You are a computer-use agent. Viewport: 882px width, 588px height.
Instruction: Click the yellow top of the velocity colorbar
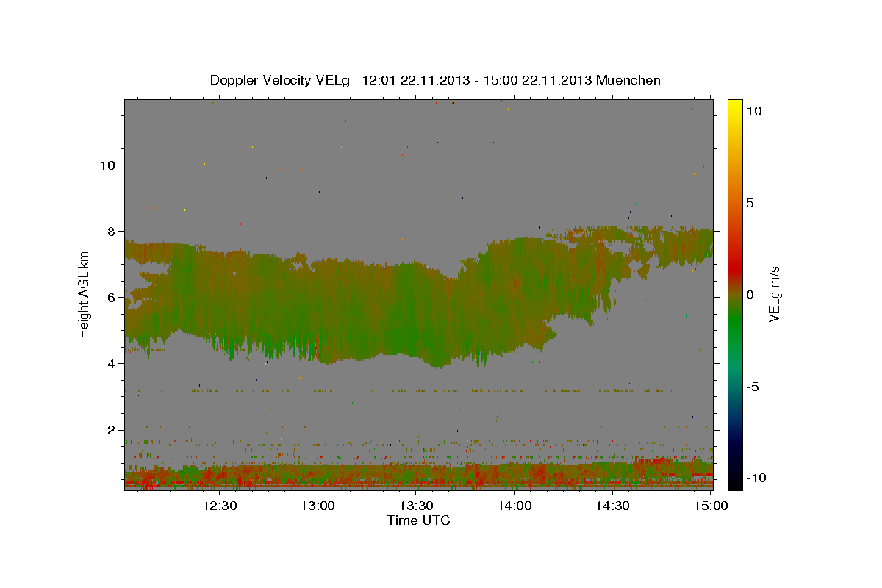tap(735, 107)
